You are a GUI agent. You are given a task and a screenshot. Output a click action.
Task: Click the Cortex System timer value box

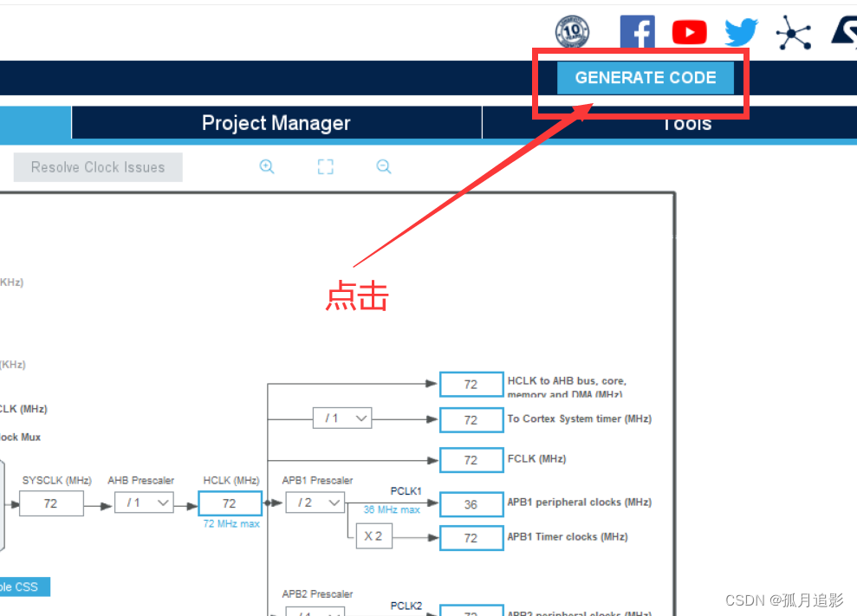click(x=471, y=420)
